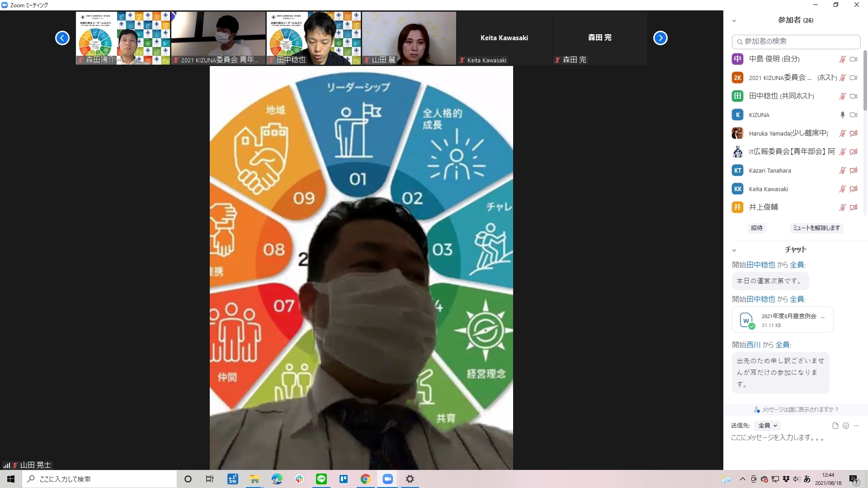Screen dimensions: 868x488
Task: Click Dropbox tray icon
Action: click(786, 479)
